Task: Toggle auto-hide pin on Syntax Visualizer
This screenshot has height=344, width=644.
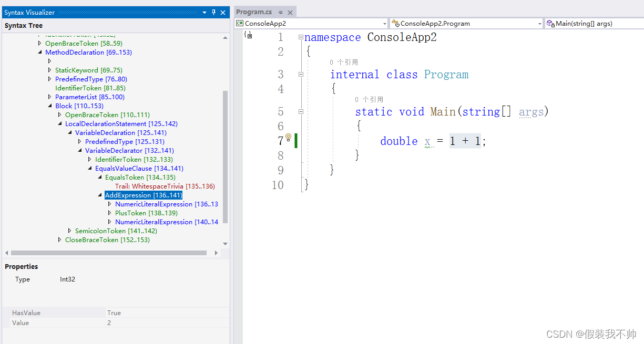Action: coord(215,12)
